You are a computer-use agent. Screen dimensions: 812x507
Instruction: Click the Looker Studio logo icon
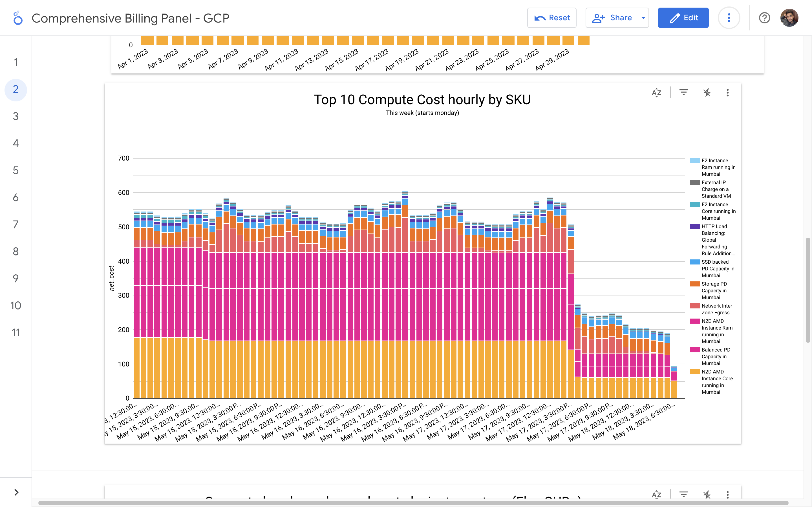[18, 18]
